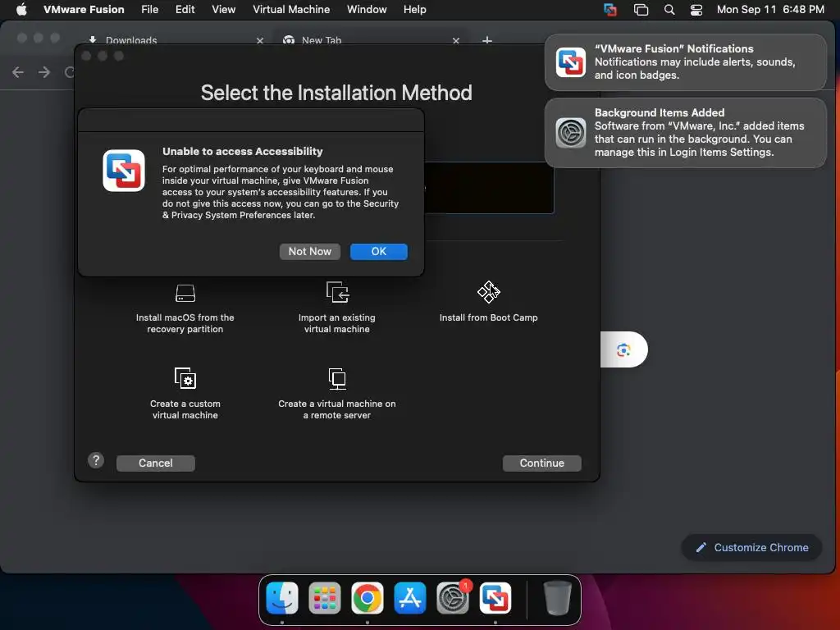Screen dimensions: 840x630
Task: Close the Downloads tab in Chrome
Action: click(260, 41)
